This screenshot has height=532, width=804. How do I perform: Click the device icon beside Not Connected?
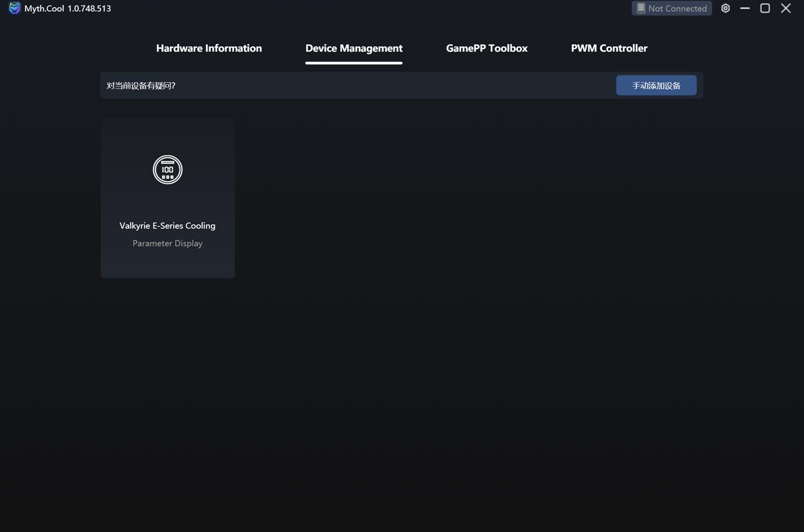(641, 9)
